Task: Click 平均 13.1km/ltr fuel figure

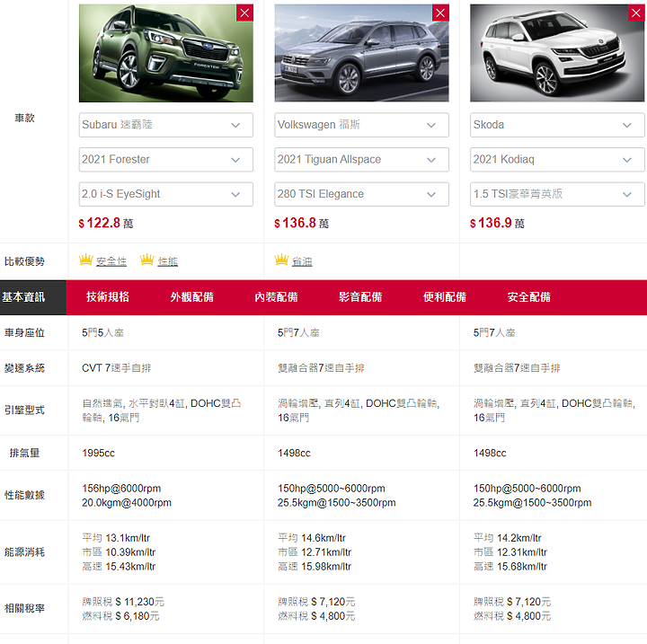Action: (x=116, y=538)
